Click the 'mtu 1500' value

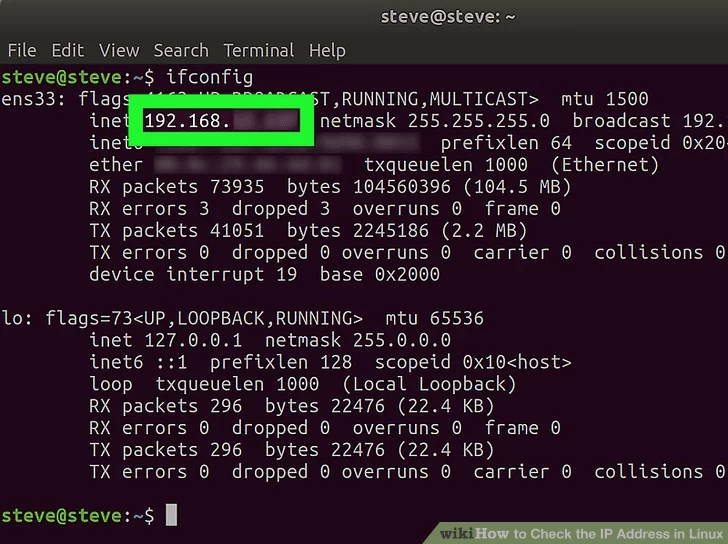click(604, 99)
